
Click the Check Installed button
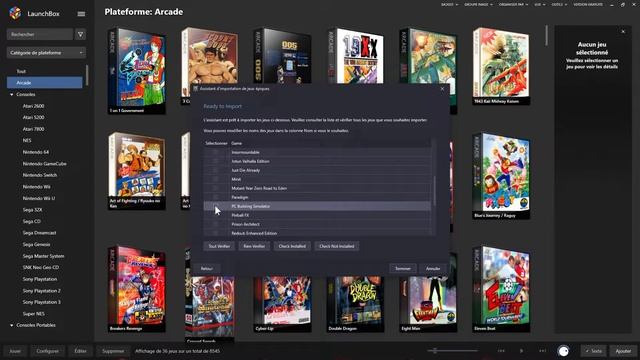pos(292,246)
